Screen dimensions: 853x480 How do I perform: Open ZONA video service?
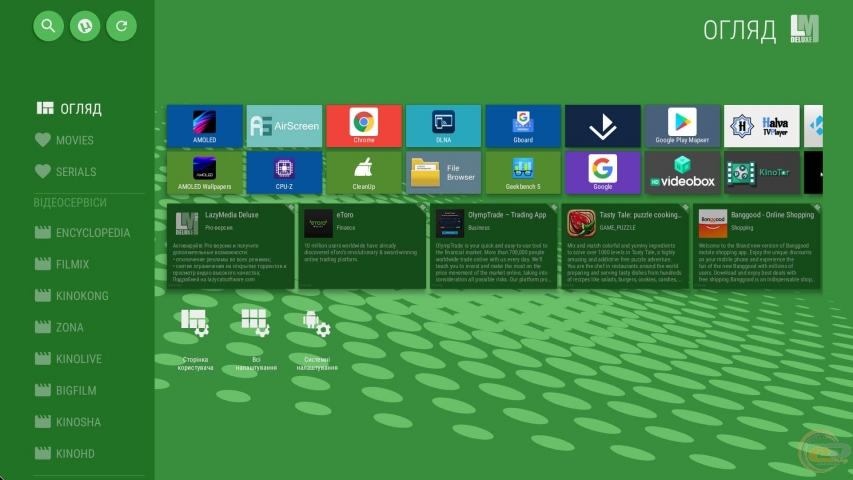(x=59, y=328)
